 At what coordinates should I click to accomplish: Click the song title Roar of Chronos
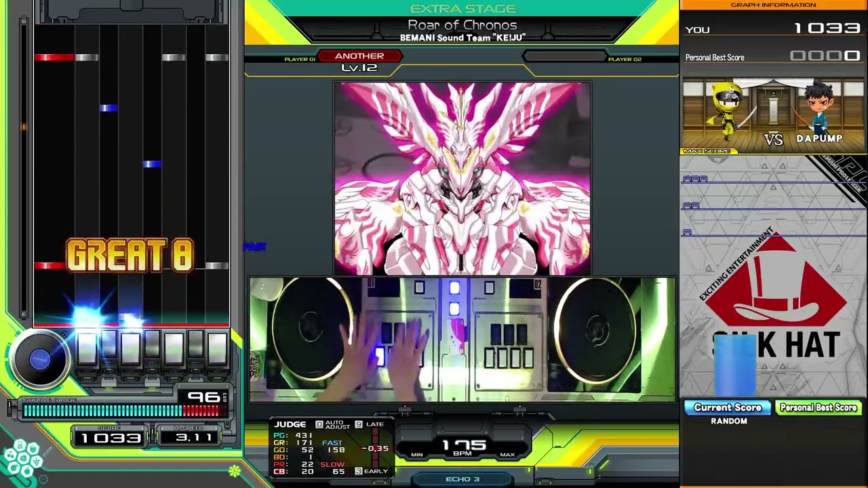click(x=462, y=25)
